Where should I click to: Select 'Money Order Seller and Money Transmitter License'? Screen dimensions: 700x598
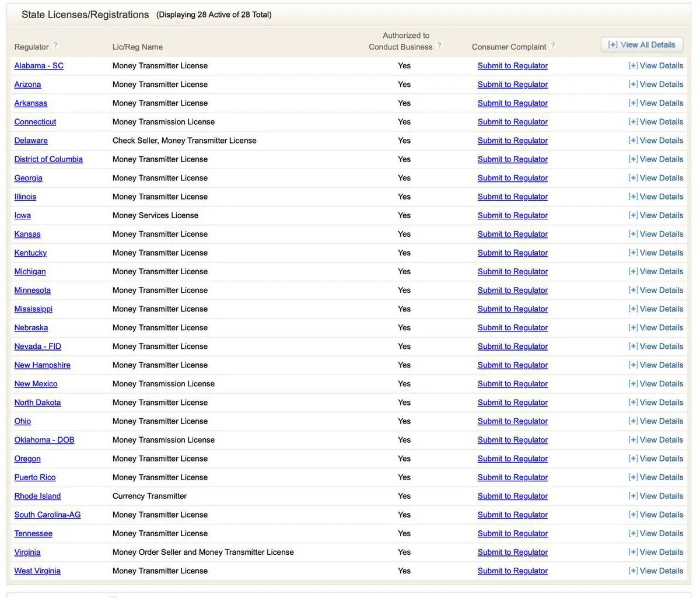click(x=203, y=552)
